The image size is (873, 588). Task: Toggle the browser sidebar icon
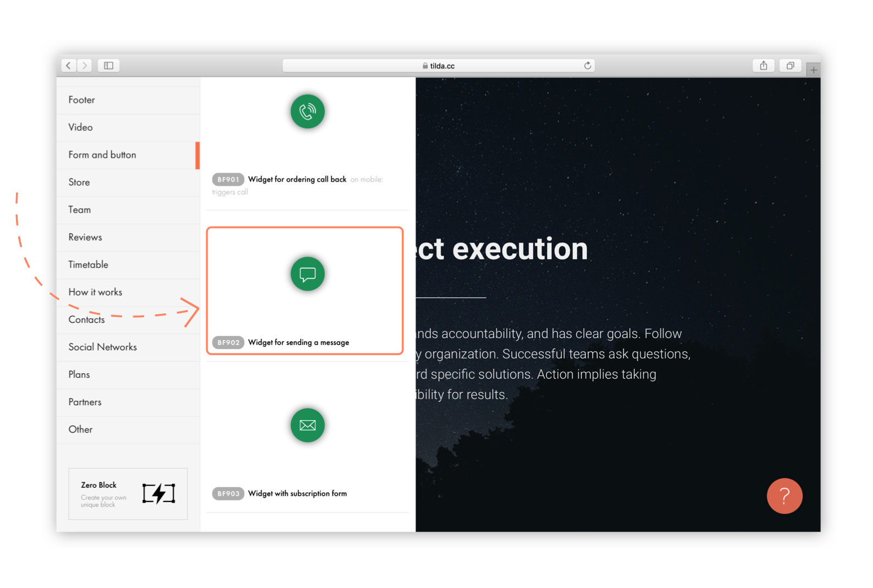(x=108, y=66)
